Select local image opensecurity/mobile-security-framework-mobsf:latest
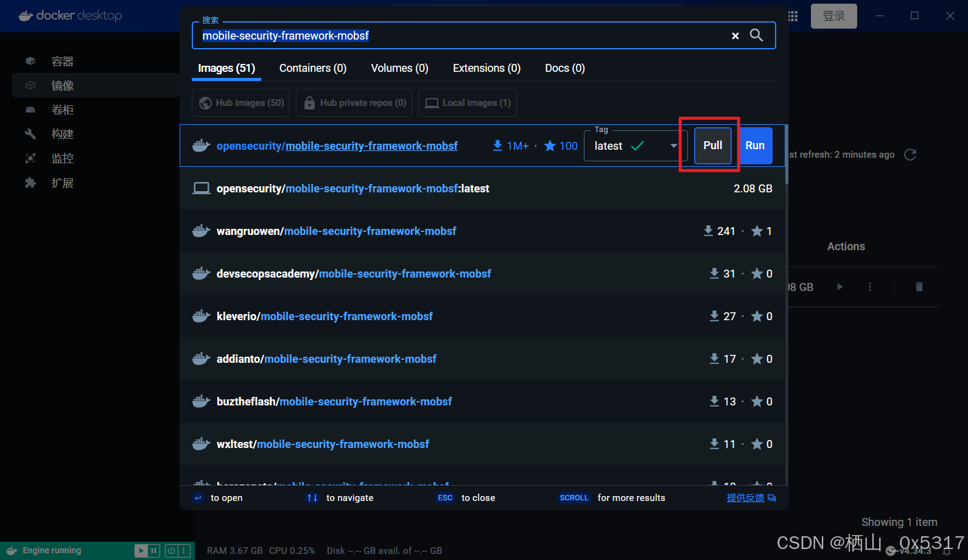Image resolution: width=968 pixels, height=560 pixels. tap(482, 189)
